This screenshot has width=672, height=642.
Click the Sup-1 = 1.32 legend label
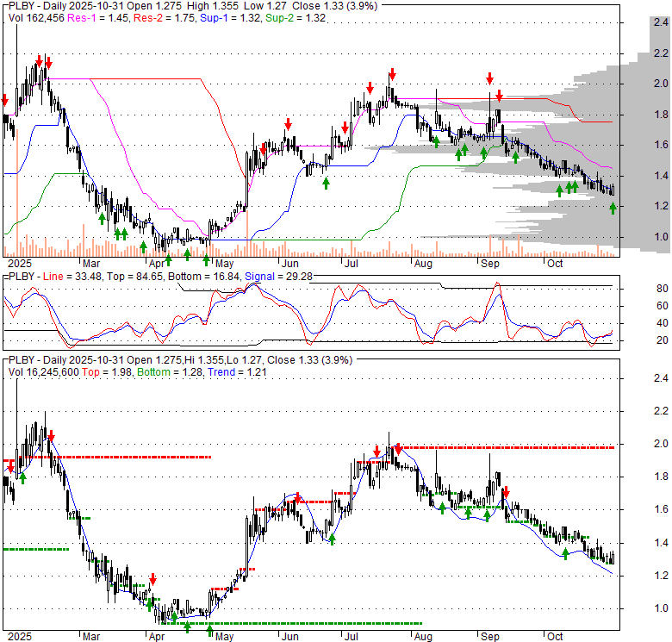click(227, 16)
